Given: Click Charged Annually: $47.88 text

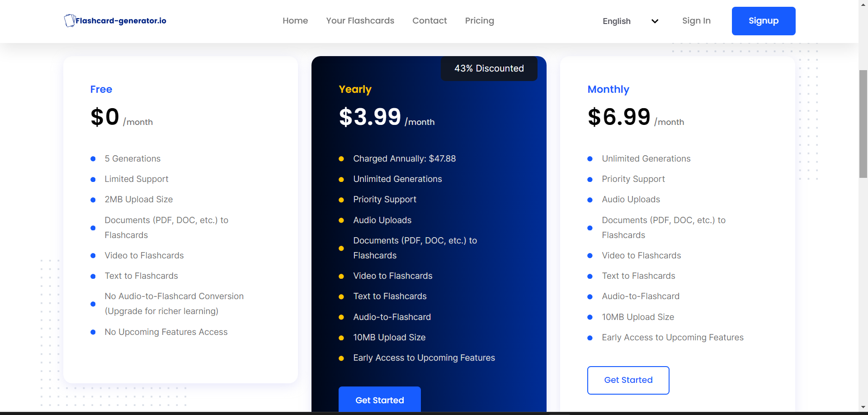Looking at the screenshot, I should click(x=405, y=159).
